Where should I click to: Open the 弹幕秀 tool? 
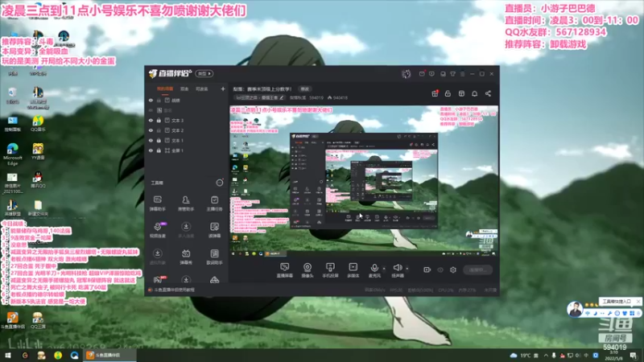186,257
